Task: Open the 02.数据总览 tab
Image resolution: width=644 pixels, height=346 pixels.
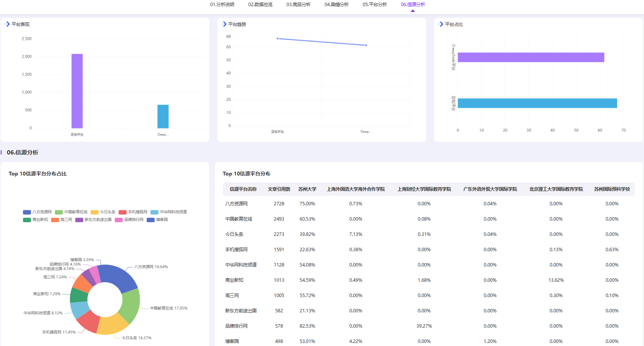Action: point(260,5)
